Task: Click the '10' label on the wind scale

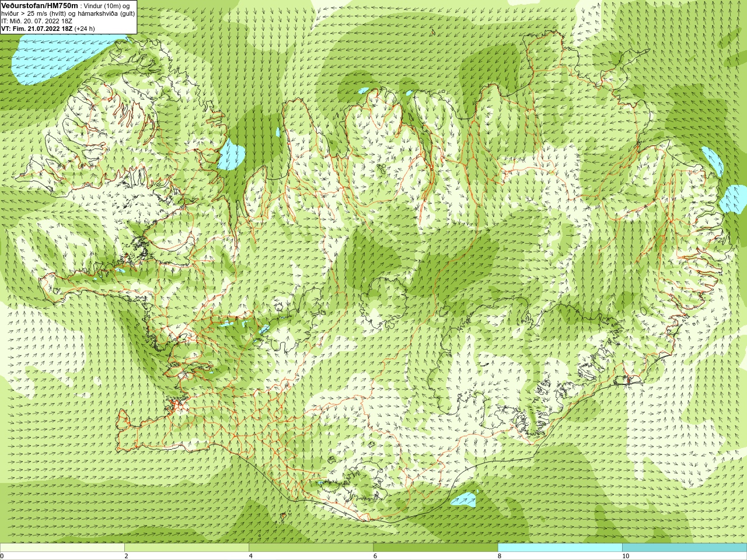Action: pyautogui.click(x=626, y=556)
